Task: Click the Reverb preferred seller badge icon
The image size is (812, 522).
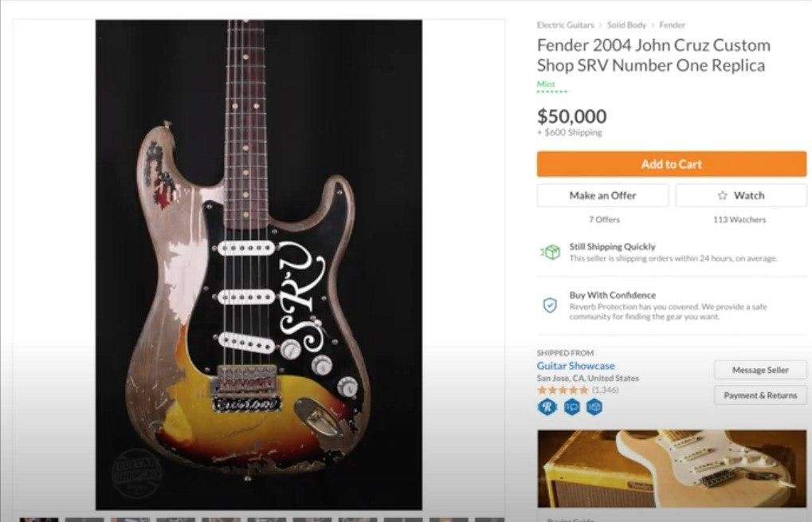Action: (547, 407)
